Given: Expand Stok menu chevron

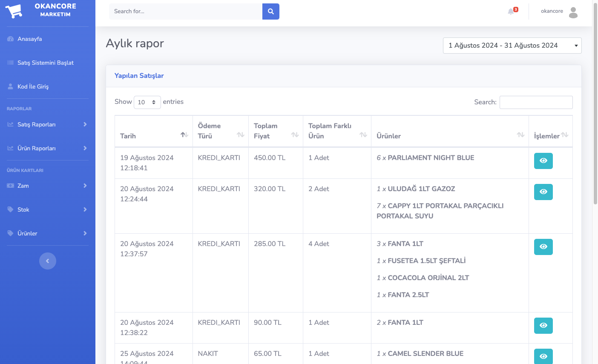Looking at the screenshot, I should click(85, 209).
